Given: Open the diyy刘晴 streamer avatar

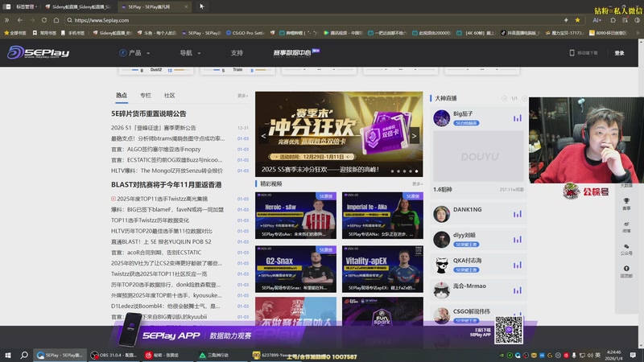Looking at the screenshot, I should point(441,239).
